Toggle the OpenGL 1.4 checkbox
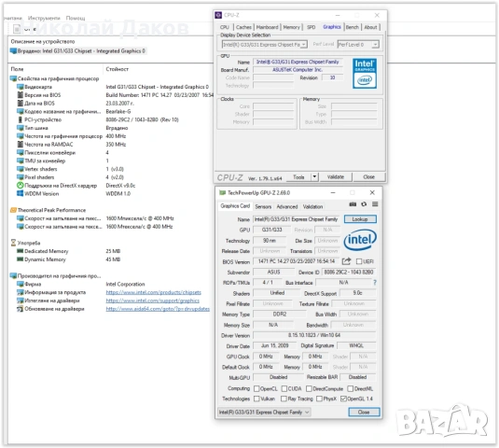Viewport: 499px width, 448px height. tap(343, 399)
